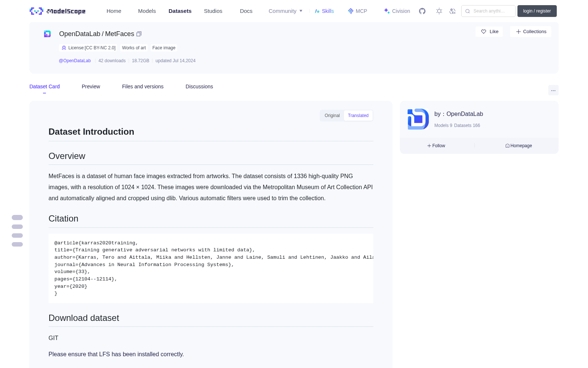This screenshot has width=588, height=368.
Task: Click the login / register button
Action: [537, 11]
